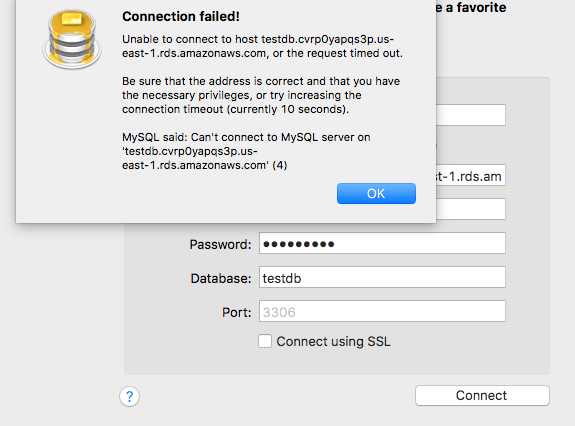Click the Host field ending in rds.am
The height and width of the screenshot is (426, 575).
coord(470,175)
